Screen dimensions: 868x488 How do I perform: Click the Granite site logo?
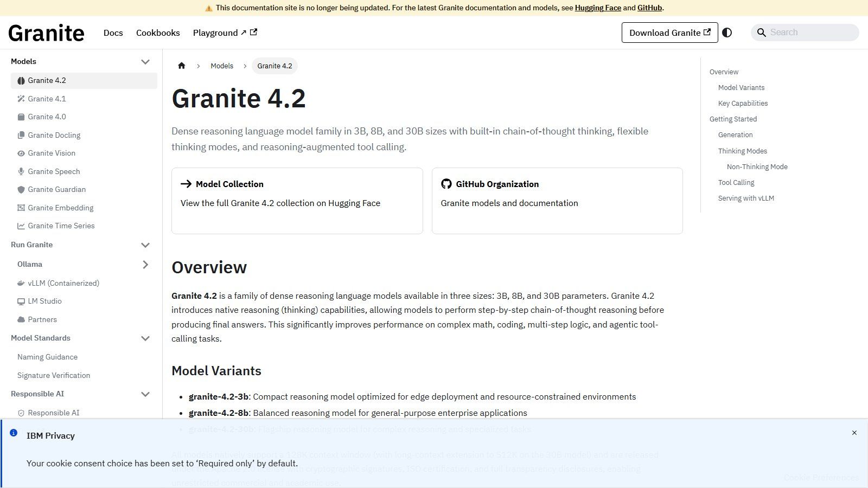pyautogui.click(x=46, y=33)
